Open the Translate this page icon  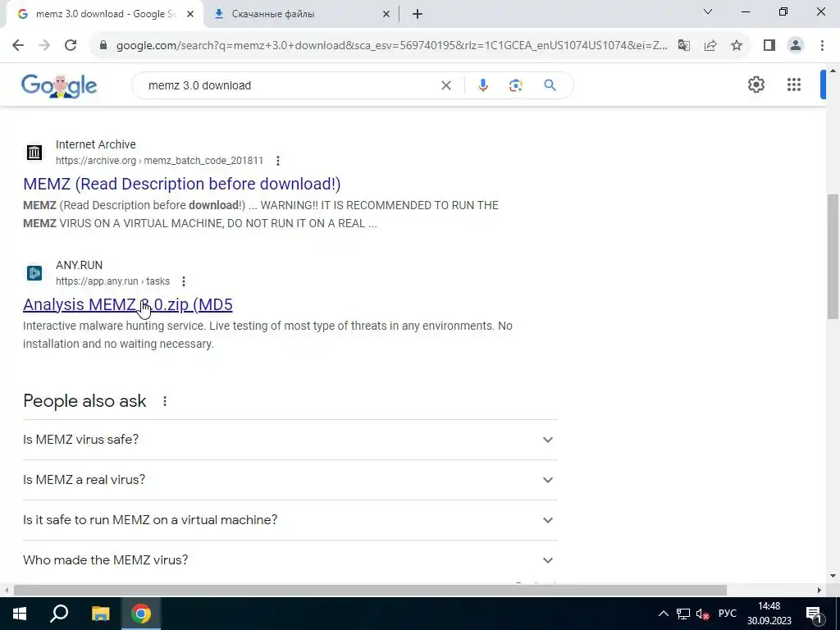click(683, 46)
